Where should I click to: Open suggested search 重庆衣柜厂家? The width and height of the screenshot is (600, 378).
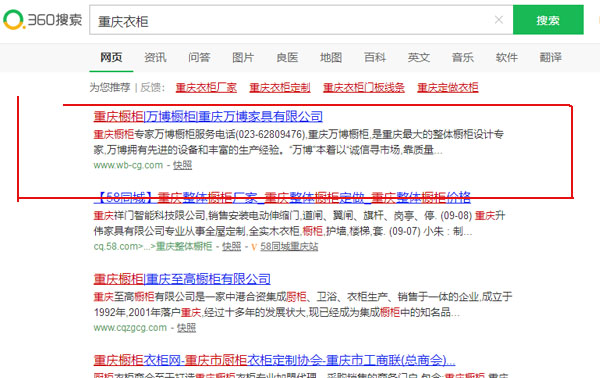[206, 88]
